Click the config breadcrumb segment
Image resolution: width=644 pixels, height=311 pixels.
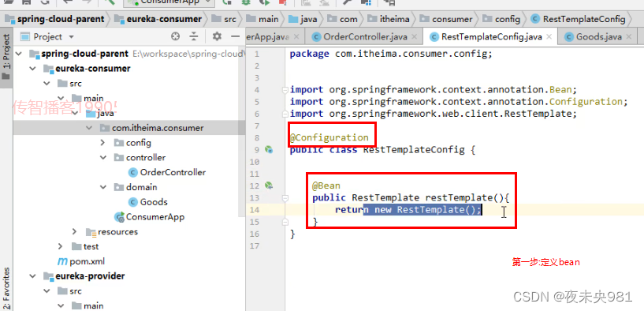[501, 19]
